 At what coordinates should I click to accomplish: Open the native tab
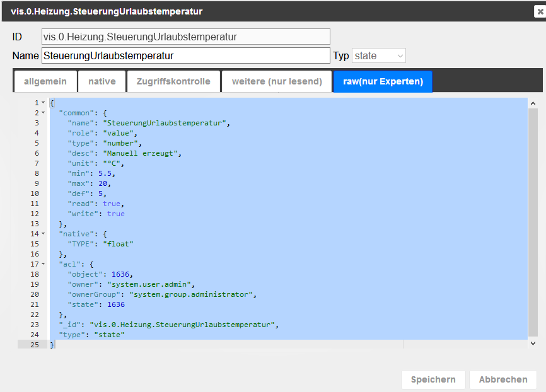click(x=102, y=81)
